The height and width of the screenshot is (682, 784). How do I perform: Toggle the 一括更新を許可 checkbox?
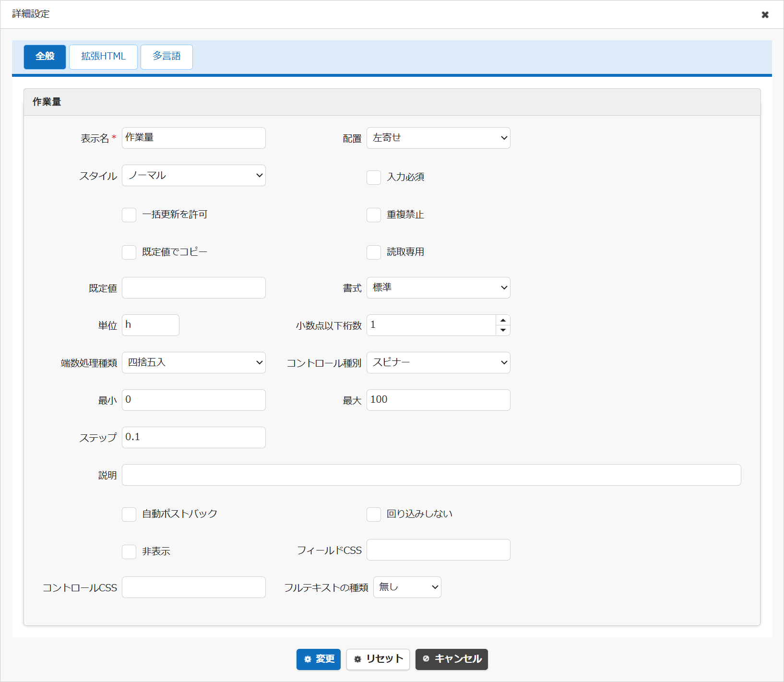click(129, 215)
